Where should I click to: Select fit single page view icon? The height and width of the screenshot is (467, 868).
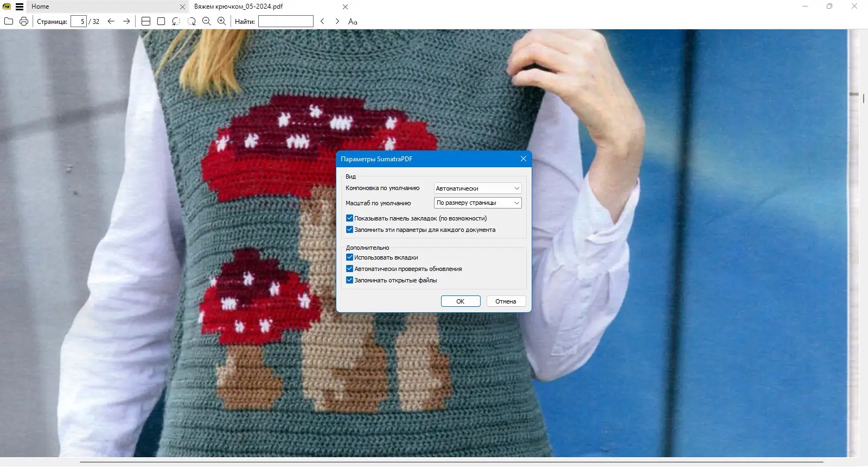pyautogui.click(x=161, y=21)
